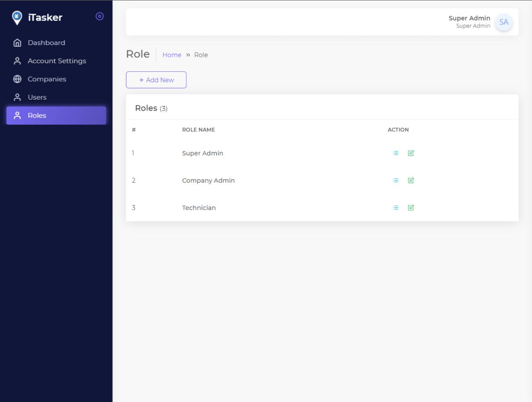Image resolution: width=532 pixels, height=402 pixels.
Task: Click the Companies globe icon
Action: (17, 79)
